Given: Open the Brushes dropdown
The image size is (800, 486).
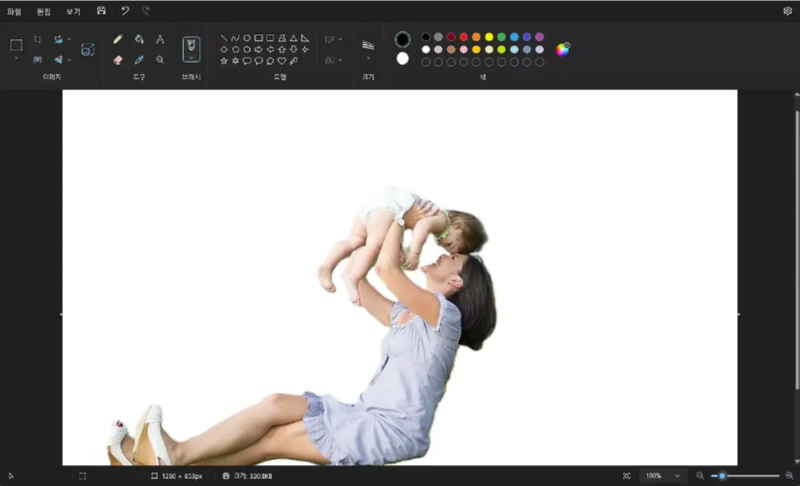Looking at the screenshot, I should pos(191,59).
